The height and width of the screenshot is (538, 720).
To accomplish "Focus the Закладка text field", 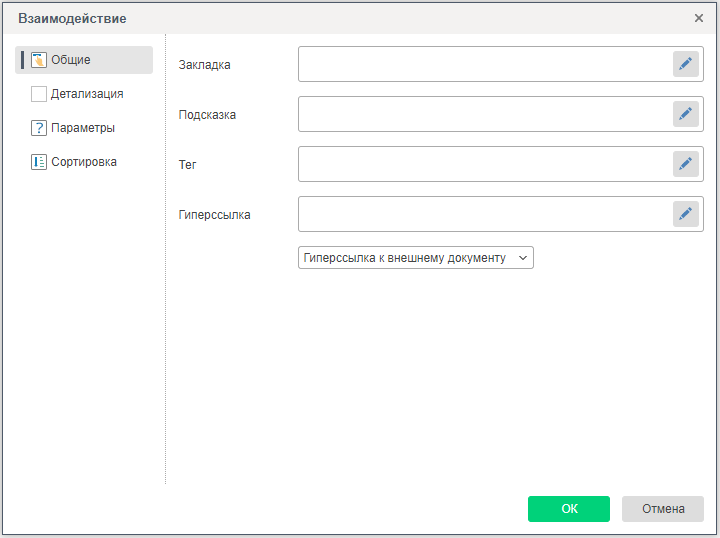I will tap(484, 64).
